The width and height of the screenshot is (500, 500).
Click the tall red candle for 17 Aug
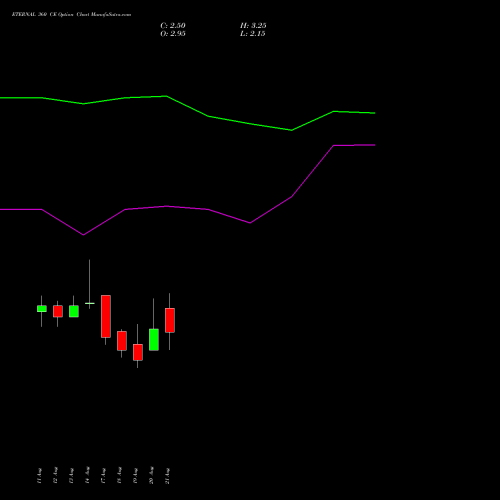tap(106, 316)
